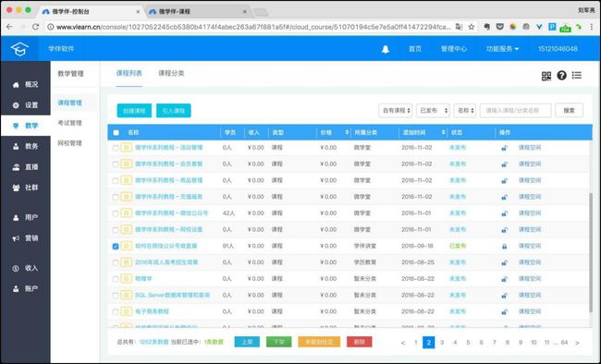Open the help question mark icon

click(561, 76)
